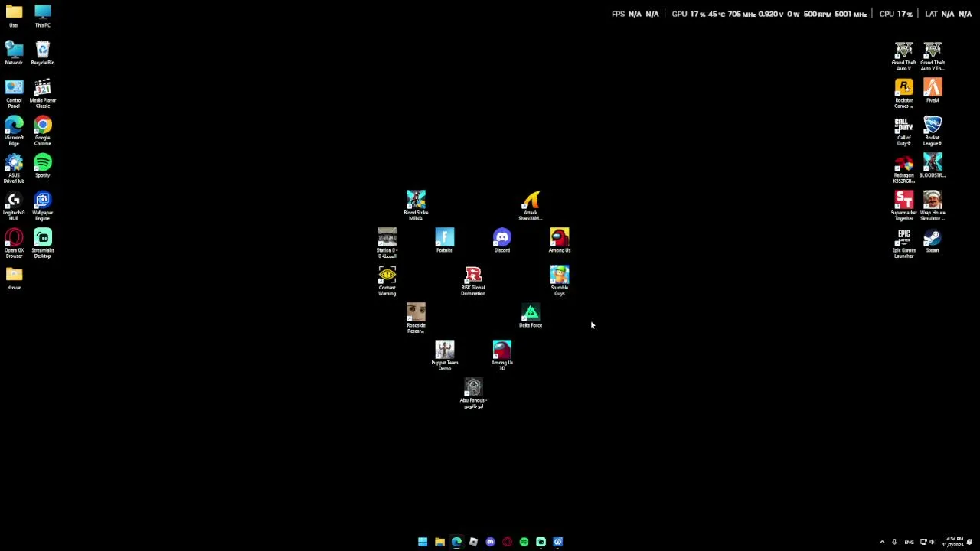Select the Stumble Guys icon
Image resolution: width=980 pixels, height=551 pixels.
tap(560, 281)
